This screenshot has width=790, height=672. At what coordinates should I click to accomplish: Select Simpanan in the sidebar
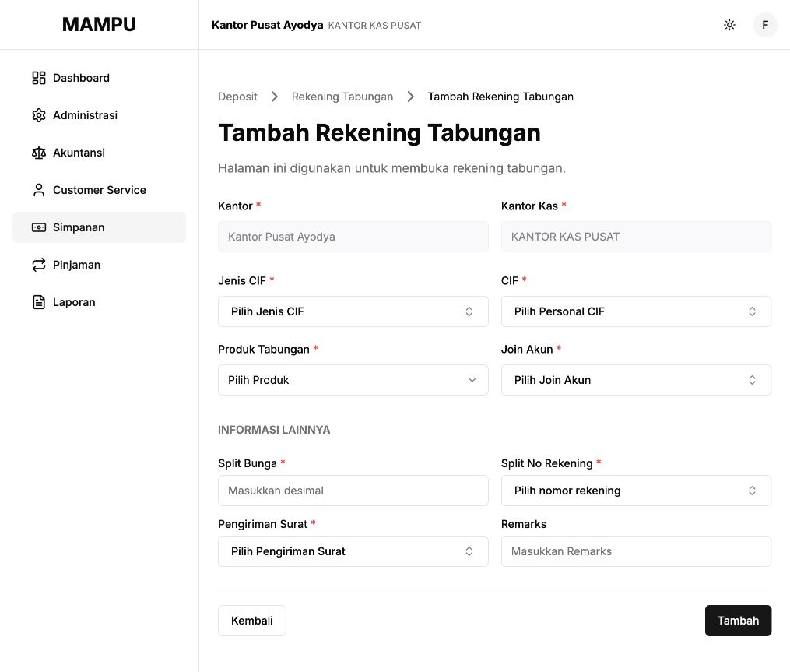(x=100, y=227)
